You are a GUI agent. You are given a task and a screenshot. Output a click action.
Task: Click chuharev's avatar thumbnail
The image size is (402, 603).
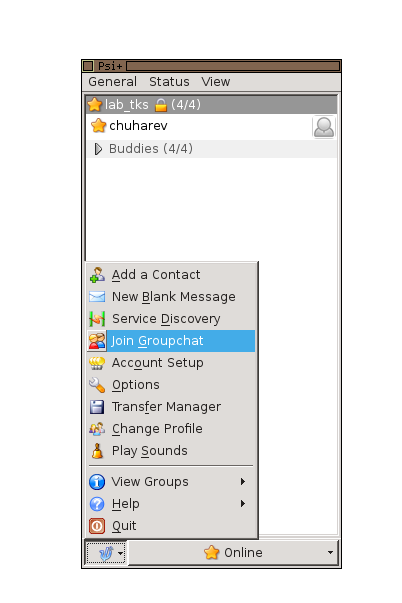324,127
